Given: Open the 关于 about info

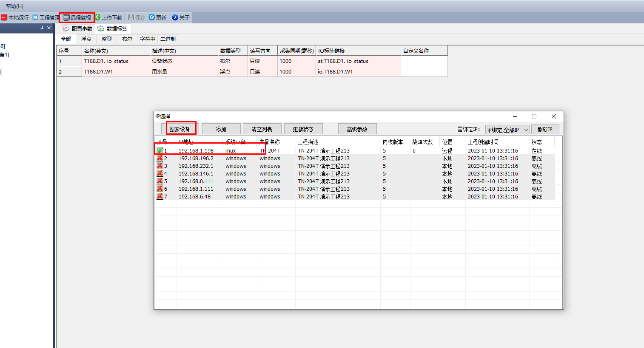Looking at the screenshot, I should (181, 17).
